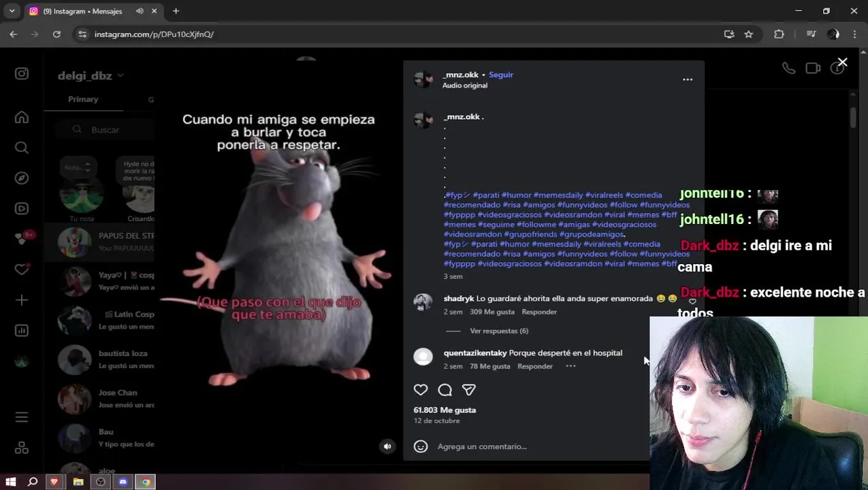Viewport: 868px width, 490px height.
Task: Open Messages icon with 9+ badge
Action: 22,238
